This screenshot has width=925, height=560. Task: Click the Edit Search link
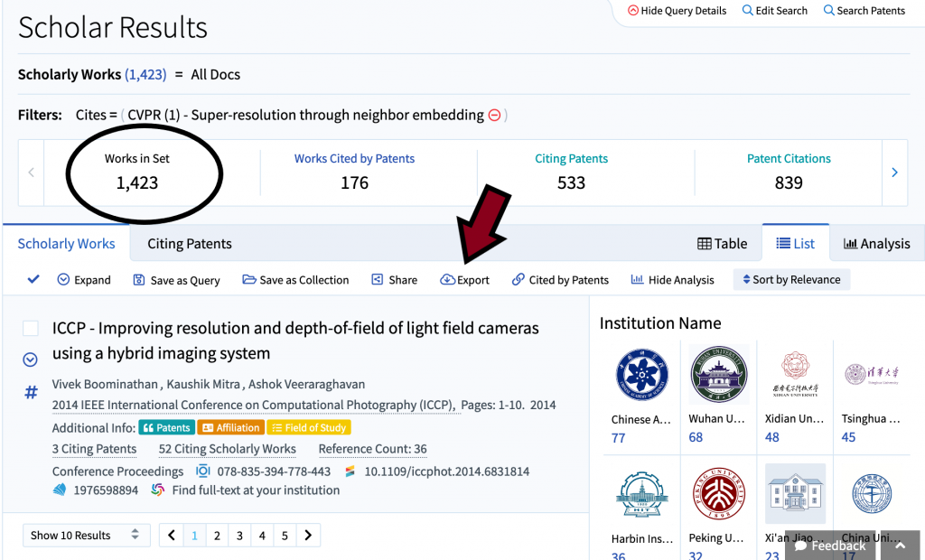[774, 11]
